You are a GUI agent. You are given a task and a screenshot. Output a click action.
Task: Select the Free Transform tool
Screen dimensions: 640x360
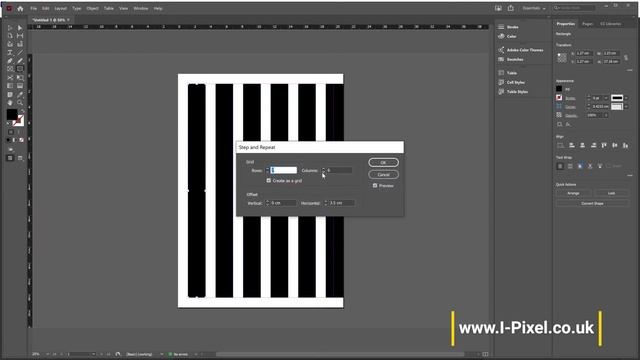20,78
